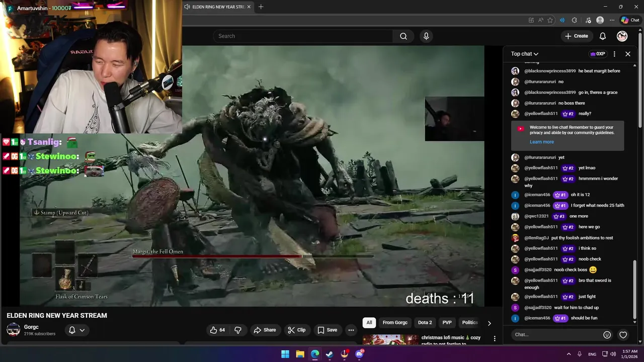Dislike the video with thumbs-down

[238, 330]
